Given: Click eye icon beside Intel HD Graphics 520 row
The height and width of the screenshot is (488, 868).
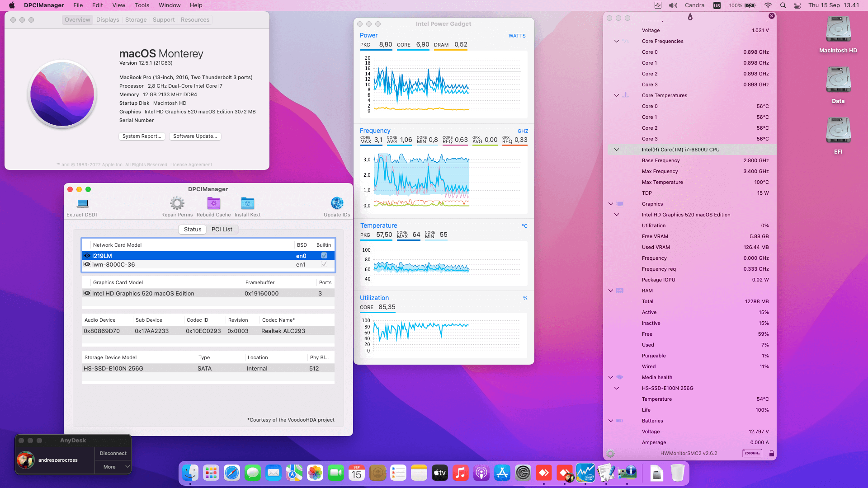Looking at the screenshot, I should pos(87,293).
